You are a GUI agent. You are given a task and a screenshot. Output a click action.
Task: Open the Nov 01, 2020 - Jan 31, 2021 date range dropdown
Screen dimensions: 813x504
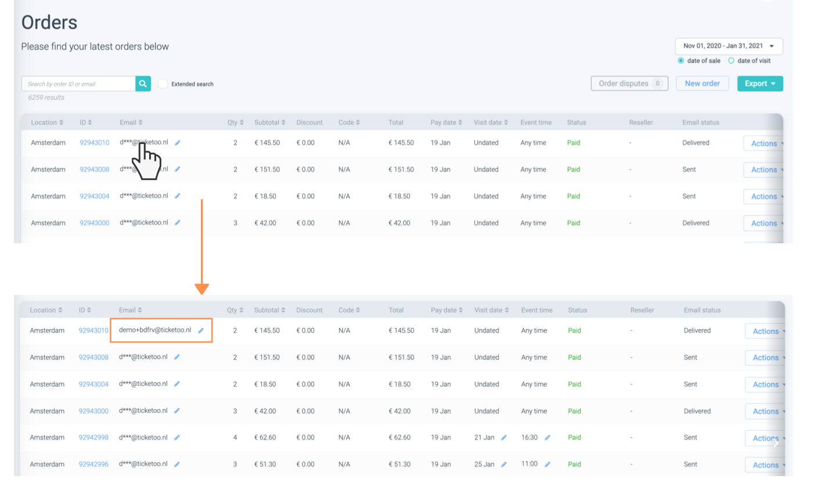(728, 46)
